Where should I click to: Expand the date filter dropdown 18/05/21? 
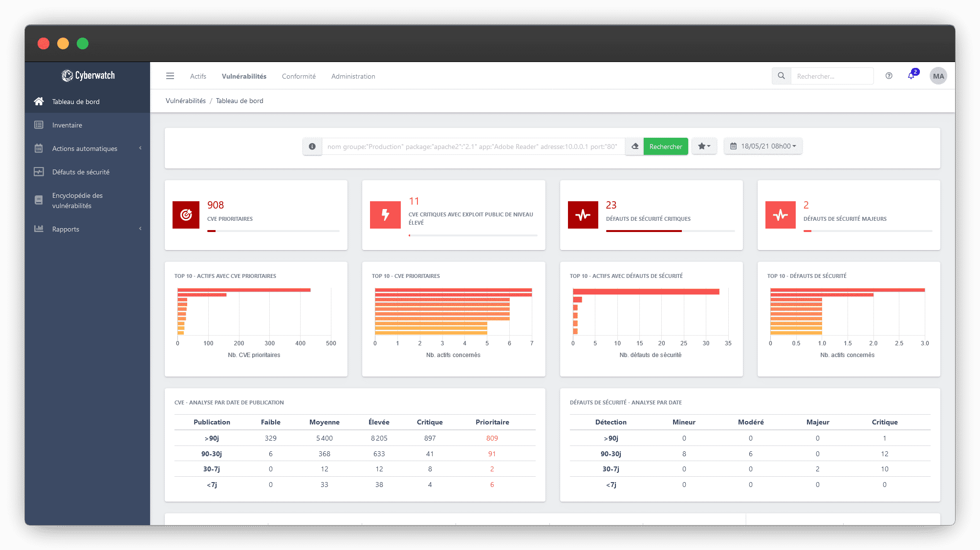click(763, 146)
